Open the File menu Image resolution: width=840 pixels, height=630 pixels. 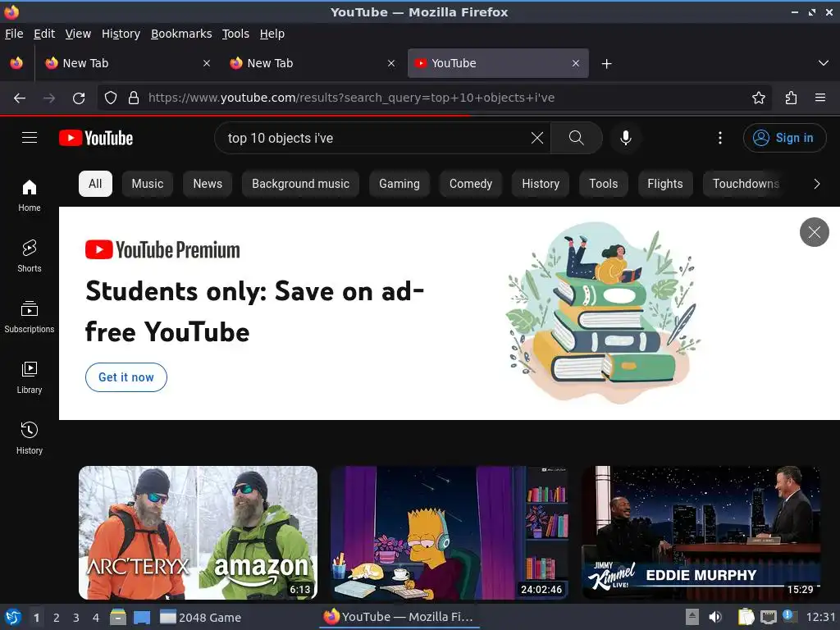14,34
